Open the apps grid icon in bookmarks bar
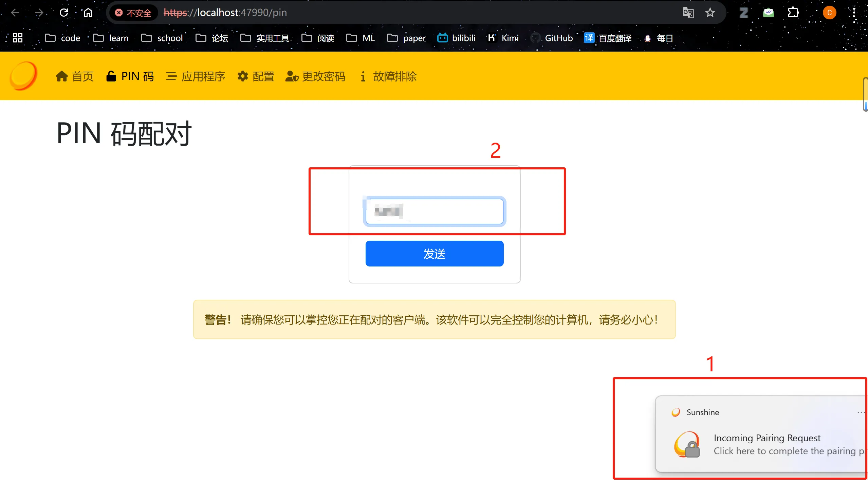Viewport: 868px width, 480px height. pyautogui.click(x=18, y=38)
